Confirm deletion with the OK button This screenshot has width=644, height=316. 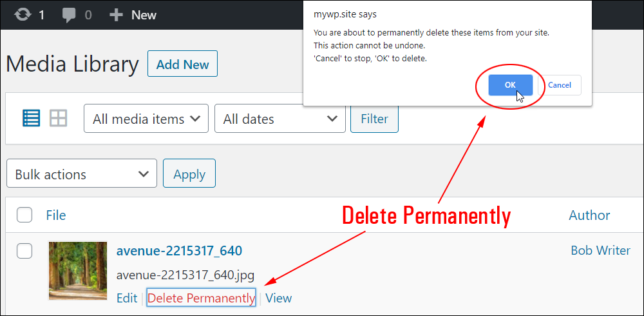click(510, 85)
